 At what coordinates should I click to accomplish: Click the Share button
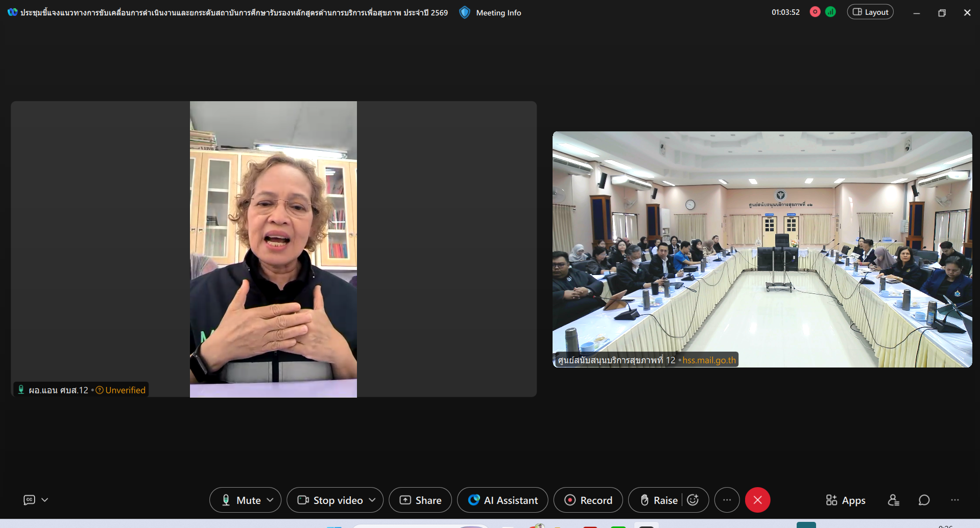tap(420, 500)
